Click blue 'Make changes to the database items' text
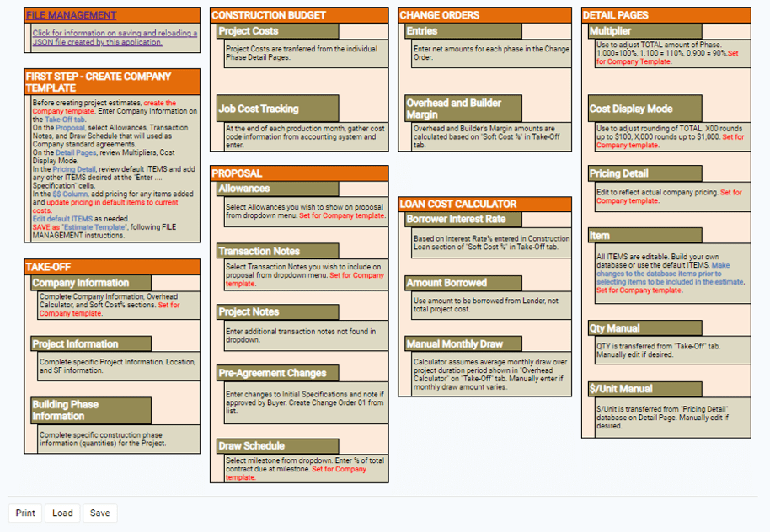The width and height of the screenshot is (770, 532). pos(670,274)
